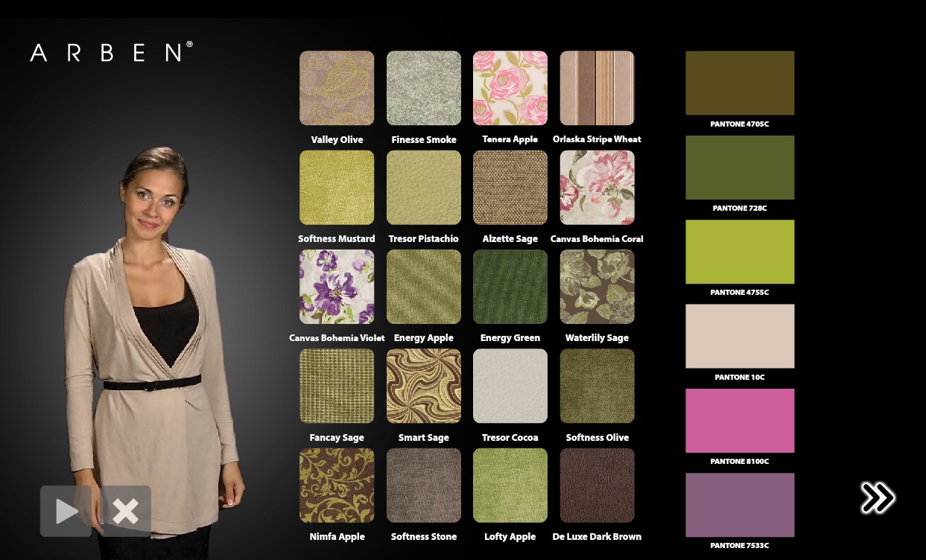
Task: Click the "Softness Mustard" label
Action: tap(337, 239)
